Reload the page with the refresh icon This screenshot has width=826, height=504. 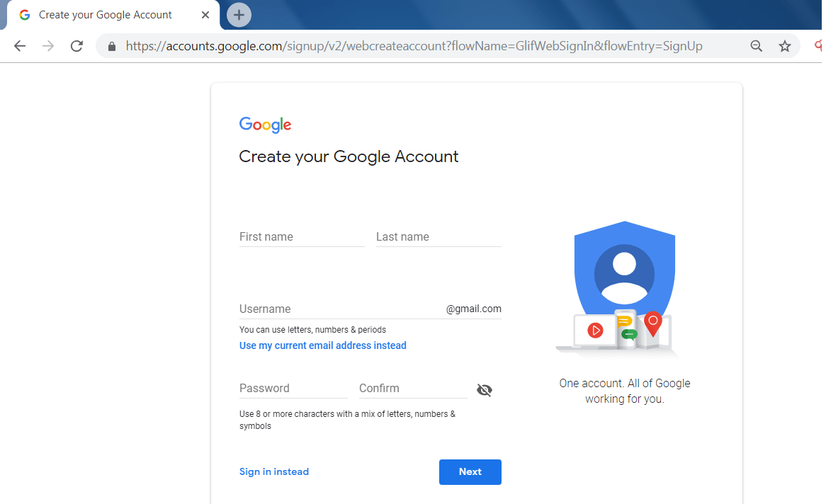click(x=77, y=46)
